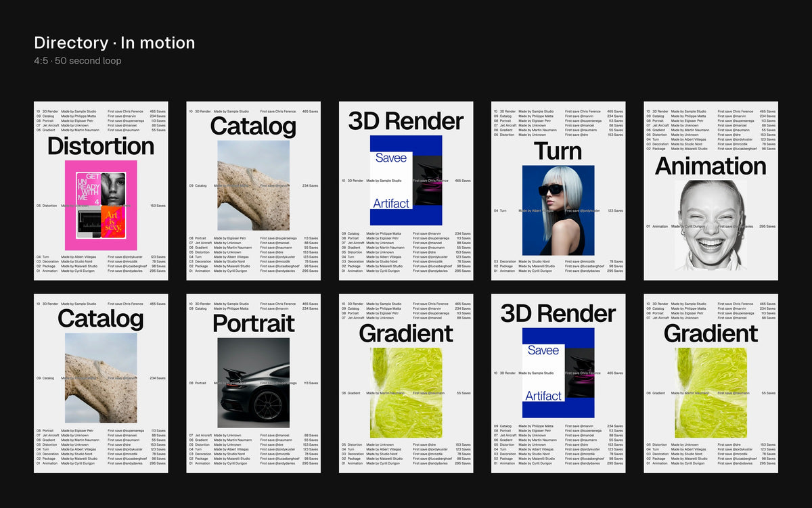Click "06 Gradient" row in Portrait poster
Screen dimensions: 812x508
[254, 440]
